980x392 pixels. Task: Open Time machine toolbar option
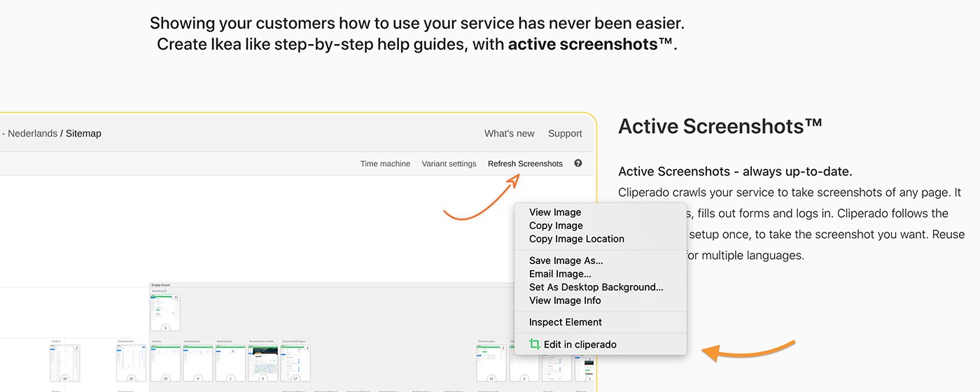(x=385, y=164)
